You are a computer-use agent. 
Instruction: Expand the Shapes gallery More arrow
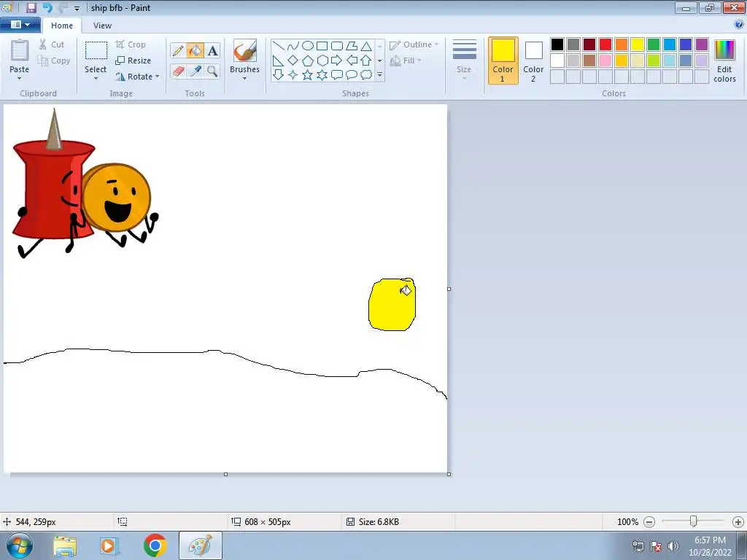click(379, 75)
